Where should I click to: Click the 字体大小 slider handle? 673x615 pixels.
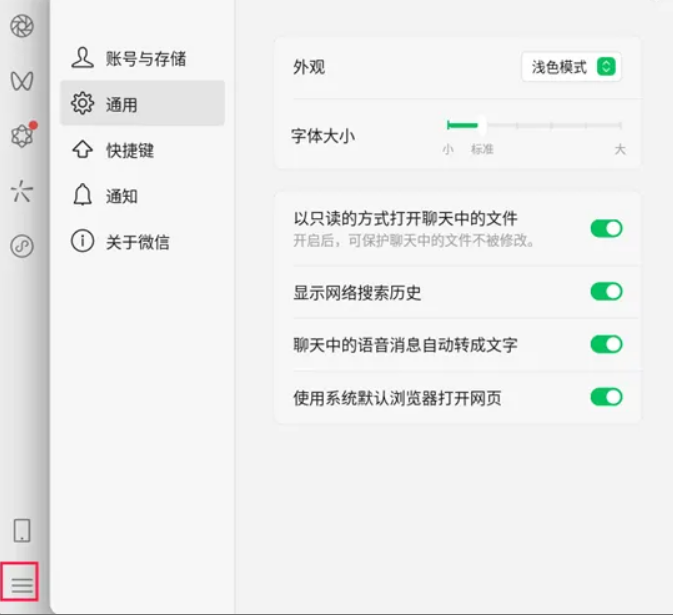482,125
